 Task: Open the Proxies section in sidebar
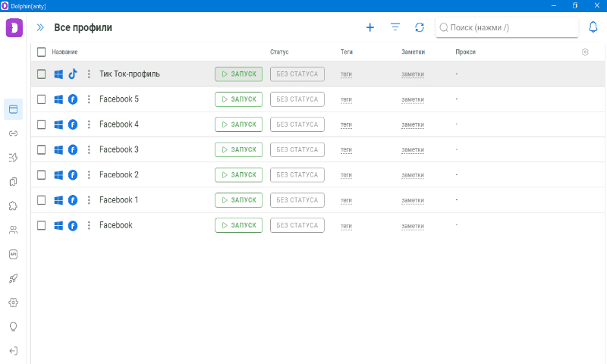tap(13, 133)
